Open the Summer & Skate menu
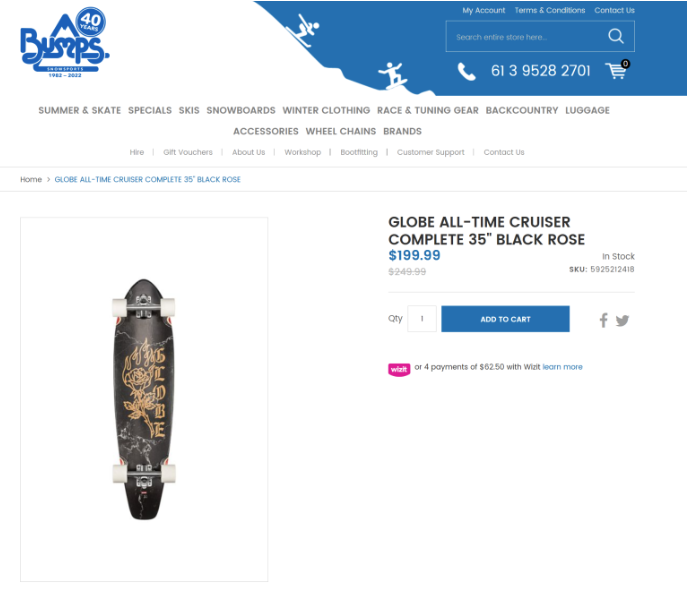The width and height of the screenshot is (689, 597). (x=80, y=110)
